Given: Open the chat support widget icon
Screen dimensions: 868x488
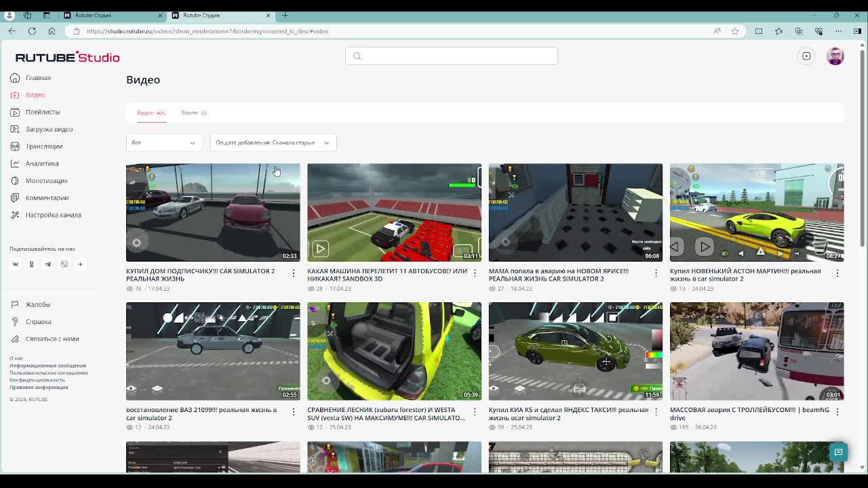Looking at the screenshot, I should click(x=838, y=452).
